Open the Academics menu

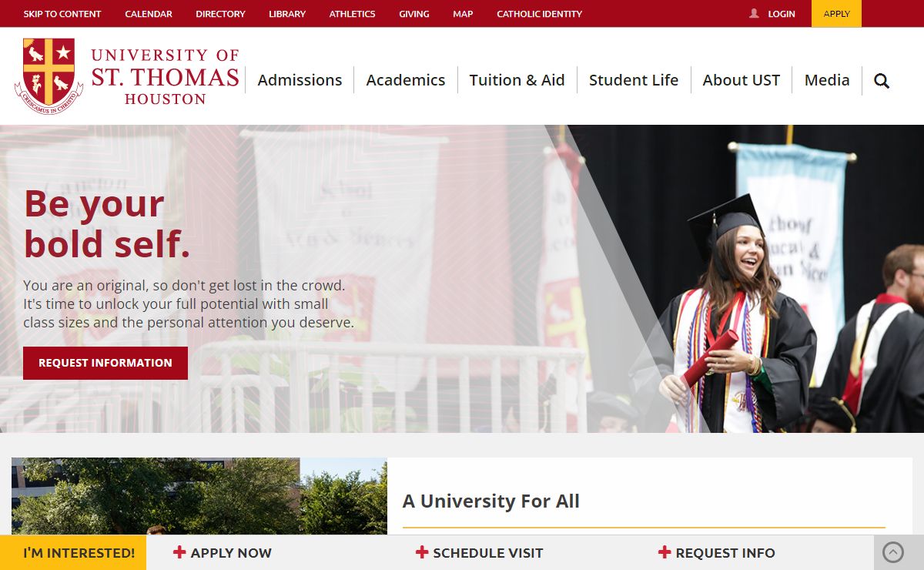point(406,80)
